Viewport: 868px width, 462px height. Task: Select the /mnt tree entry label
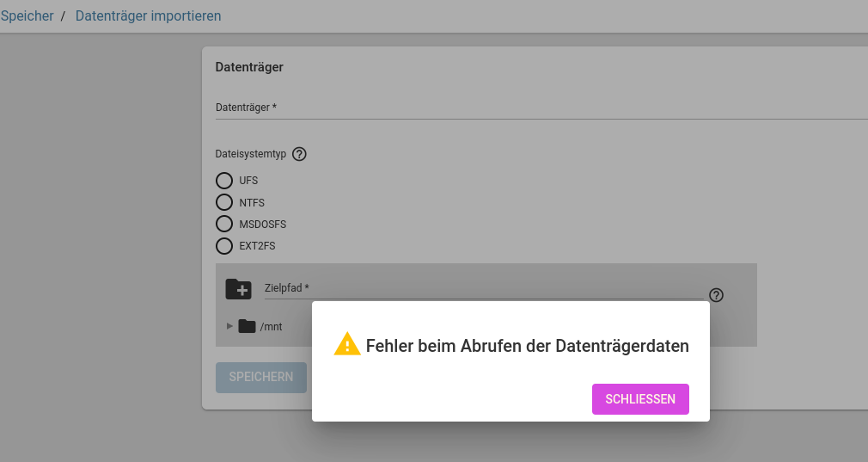coord(272,327)
